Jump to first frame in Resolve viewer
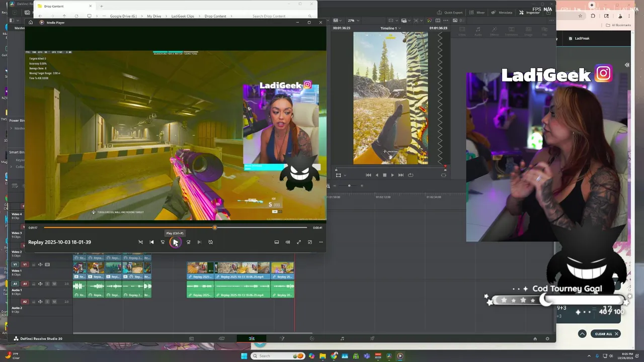Screen dimensions: 644x362 coord(368,175)
